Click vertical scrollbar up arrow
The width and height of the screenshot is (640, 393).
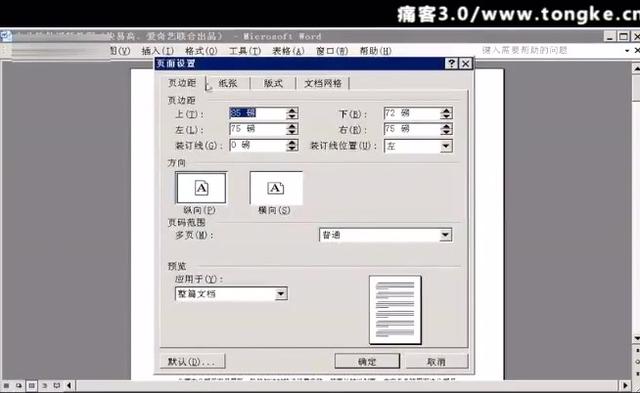(636, 69)
